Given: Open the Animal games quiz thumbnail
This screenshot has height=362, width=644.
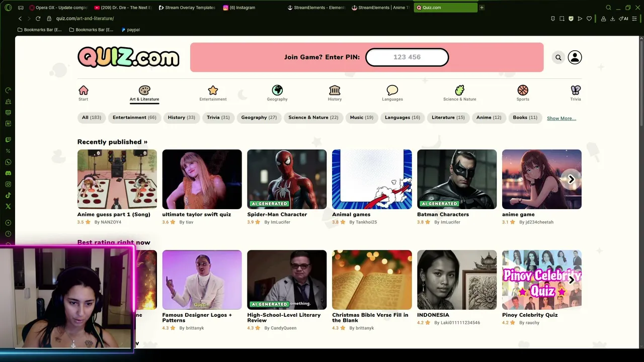Looking at the screenshot, I should pyautogui.click(x=372, y=179).
